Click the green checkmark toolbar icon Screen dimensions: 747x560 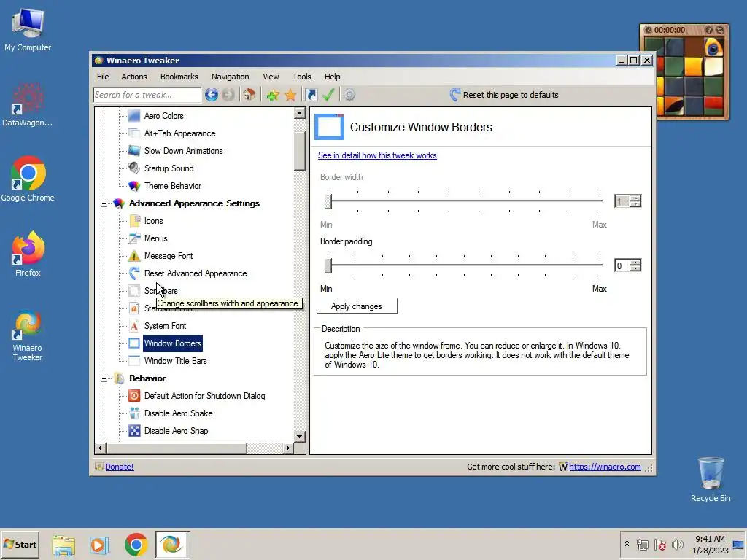coord(328,95)
